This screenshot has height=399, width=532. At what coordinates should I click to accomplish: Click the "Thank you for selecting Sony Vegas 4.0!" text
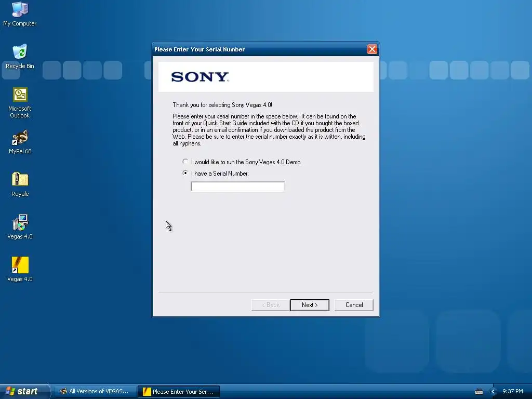pyautogui.click(x=222, y=105)
